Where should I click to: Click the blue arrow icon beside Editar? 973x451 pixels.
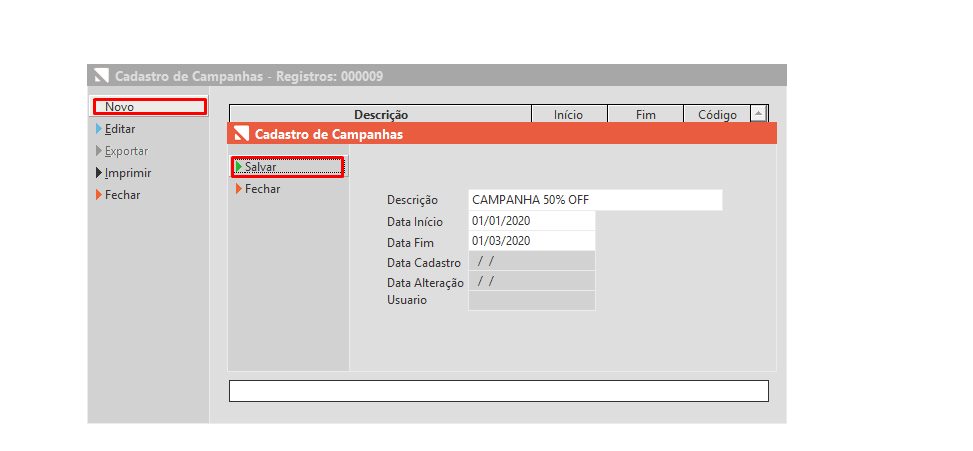(99, 129)
